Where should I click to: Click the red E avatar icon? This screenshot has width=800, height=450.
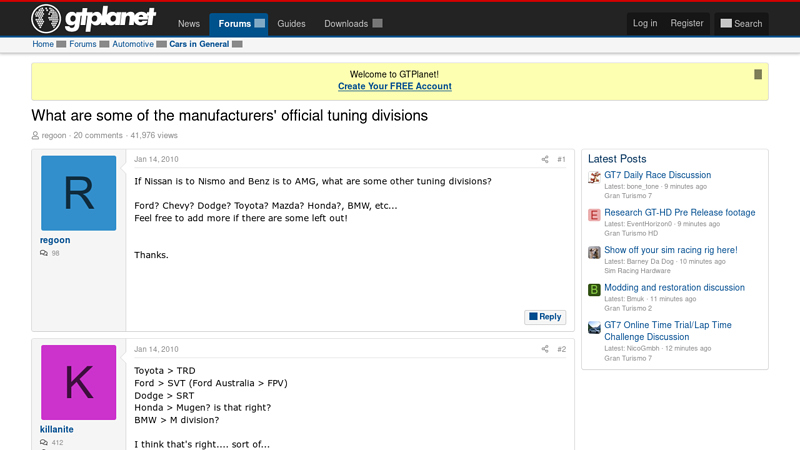coord(594,215)
